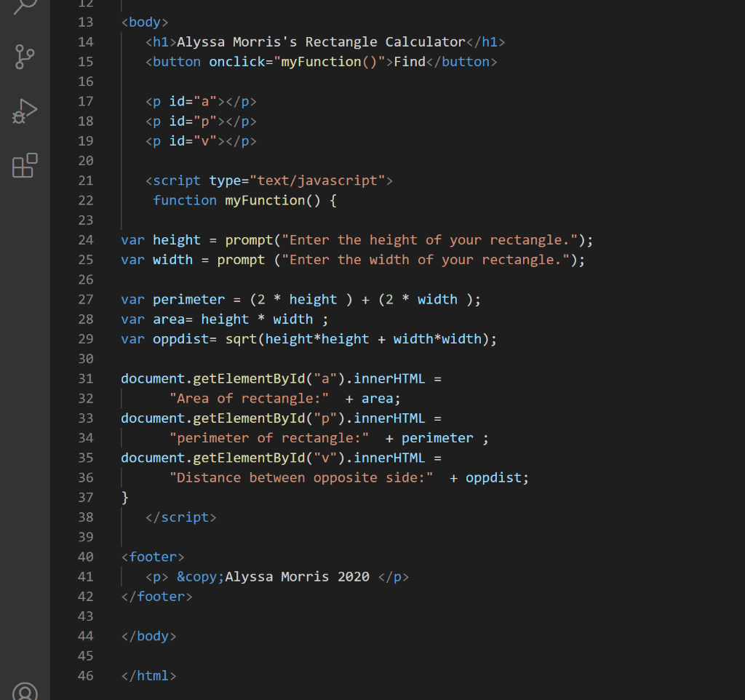
Task: Click 'var area' declaration on line 28
Action: pyautogui.click(x=153, y=319)
